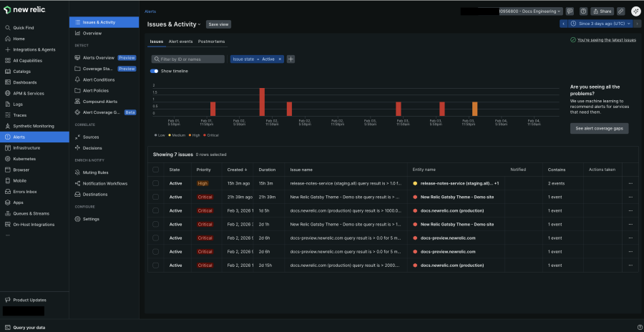Expand more sidebar items ellipsis
This screenshot has height=332, width=644.
(7, 235)
